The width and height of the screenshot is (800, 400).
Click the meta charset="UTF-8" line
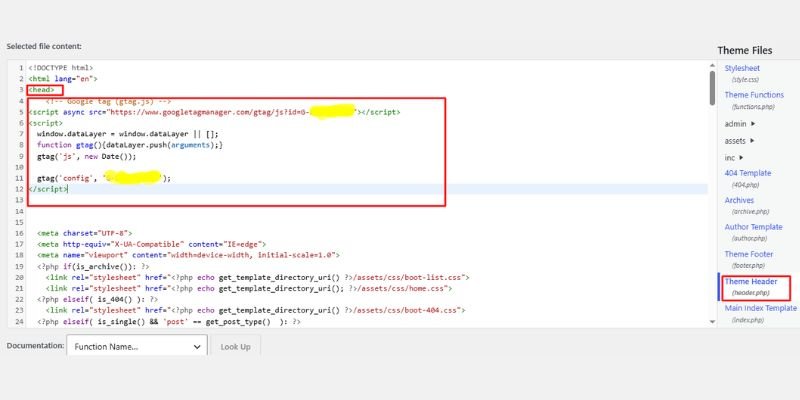(85, 233)
